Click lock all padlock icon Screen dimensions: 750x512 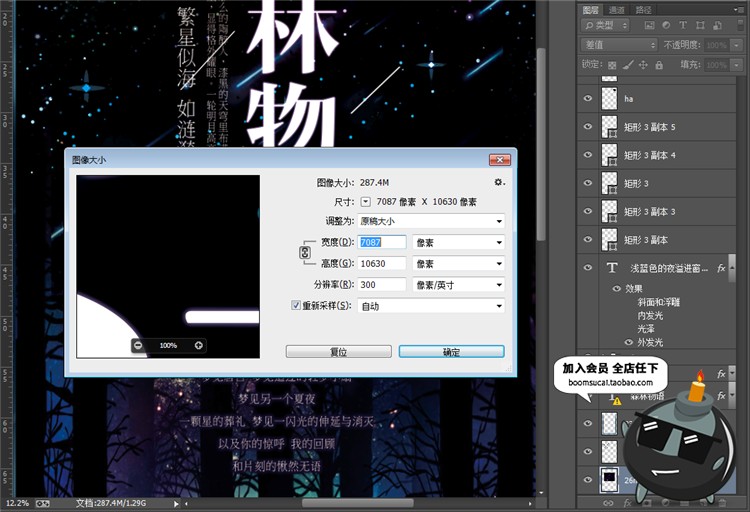click(659, 65)
